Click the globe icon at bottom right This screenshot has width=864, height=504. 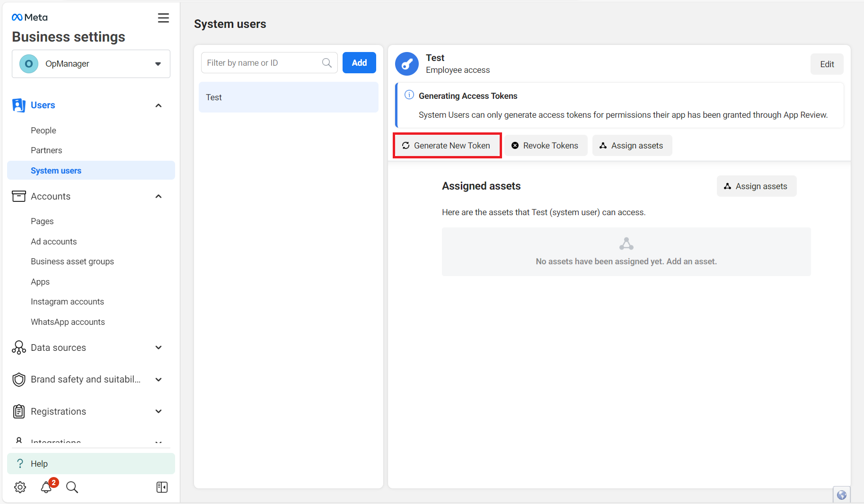[x=841, y=495]
